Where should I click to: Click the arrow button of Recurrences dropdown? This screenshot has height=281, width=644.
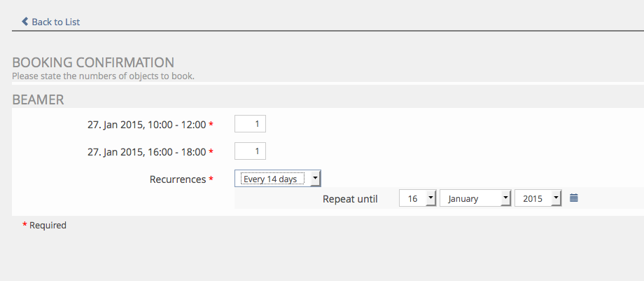tap(315, 179)
